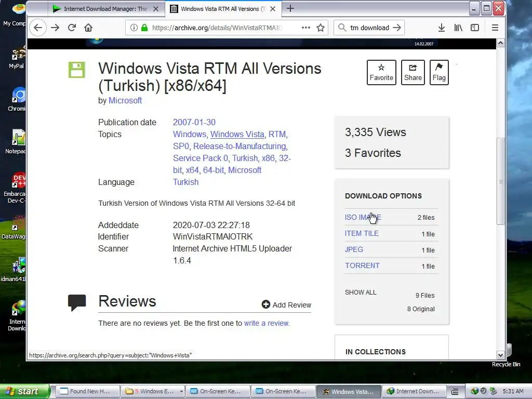Open the Firefox downloads panel

tap(442, 28)
